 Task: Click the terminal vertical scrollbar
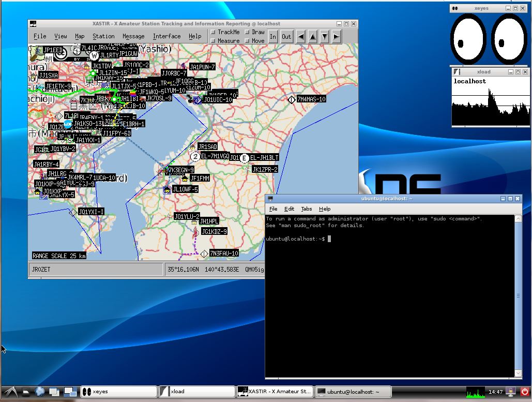click(519, 296)
